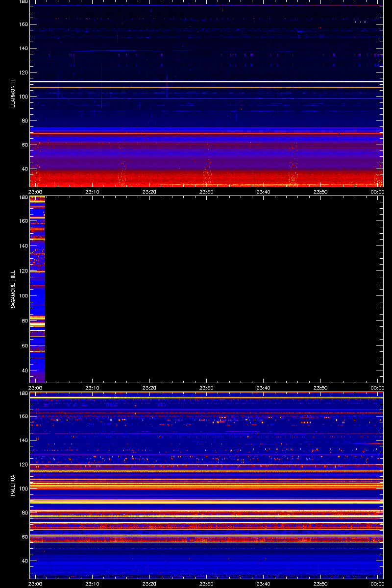
Task: Click 23:40 under the Learmonth plot
Action: 264,192
